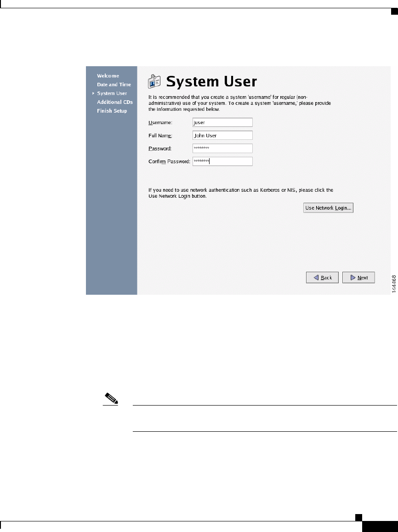Click the Username label
This screenshot has height=532, width=398.
point(160,122)
